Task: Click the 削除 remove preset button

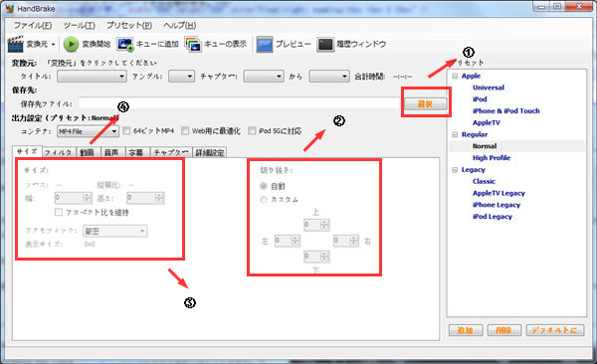Action: pyautogui.click(x=504, y=330)
